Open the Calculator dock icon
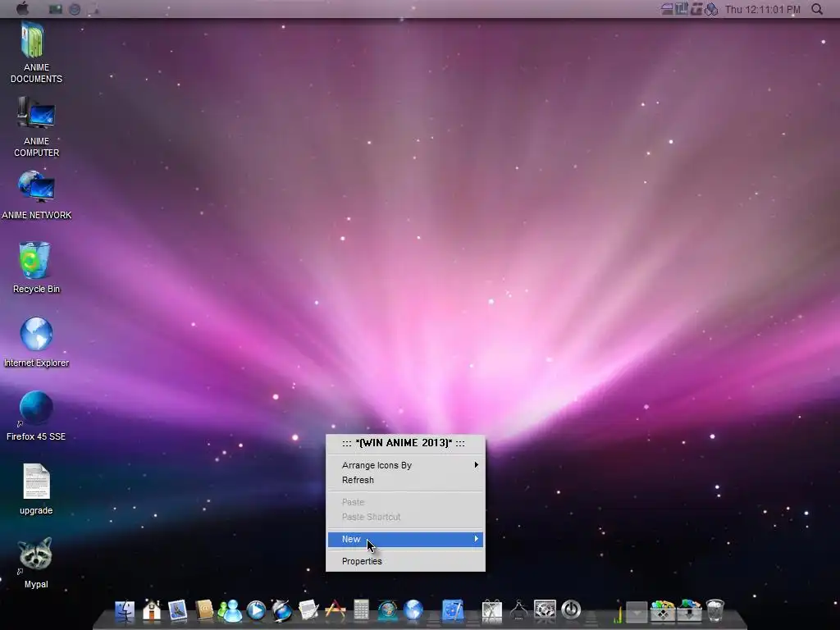Screen dimensions: 840x630 coord(361,610)
